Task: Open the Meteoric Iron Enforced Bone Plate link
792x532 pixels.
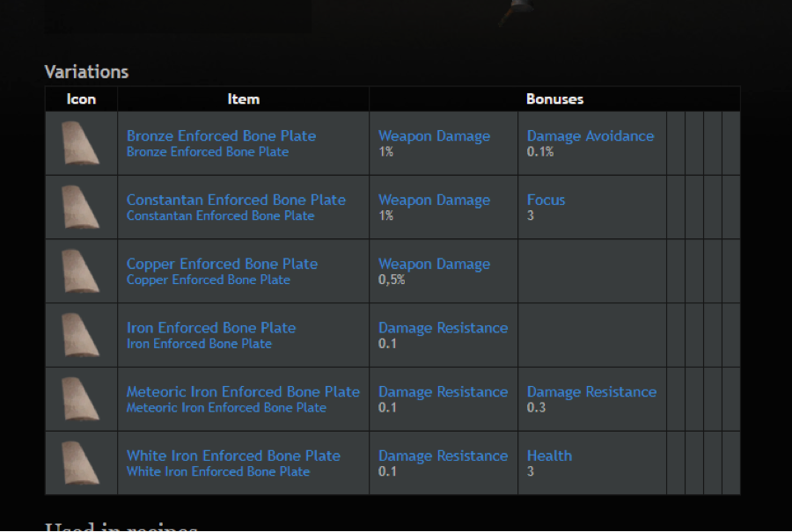Action: click(243, 391)
